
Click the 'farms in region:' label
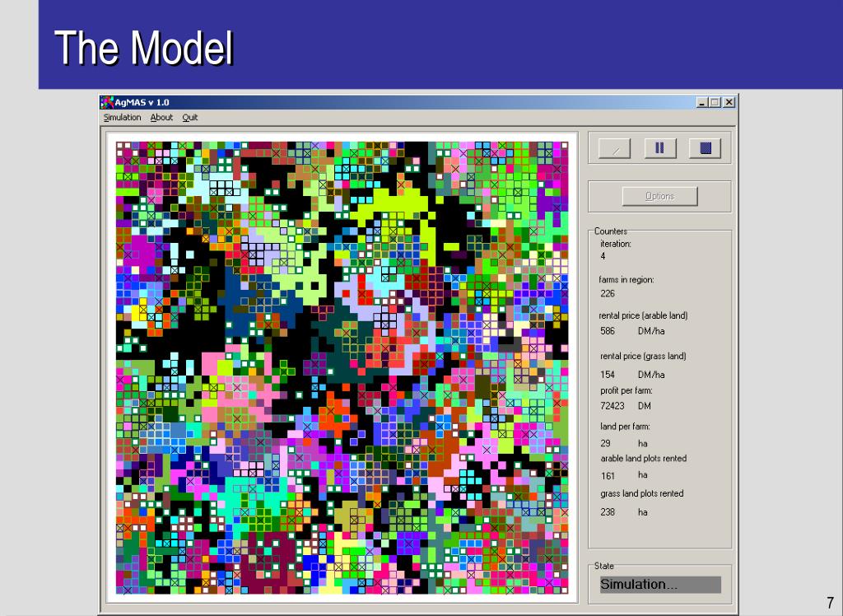pyautogui.click(x=626, y=280)
